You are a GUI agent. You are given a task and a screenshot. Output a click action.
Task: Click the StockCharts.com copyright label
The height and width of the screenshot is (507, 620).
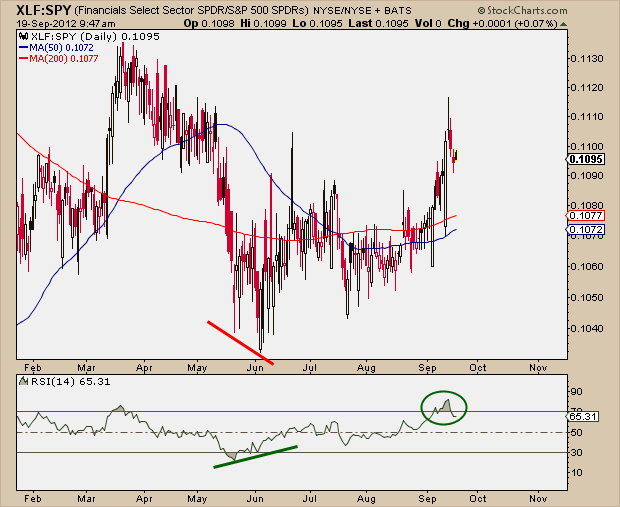[x=522, y=10]
